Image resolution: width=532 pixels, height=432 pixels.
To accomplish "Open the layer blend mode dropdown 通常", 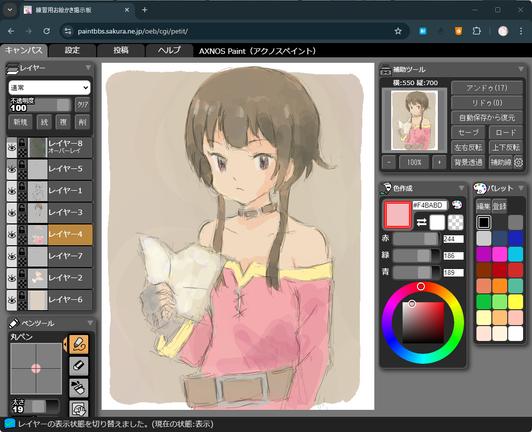I will point(50,88).
